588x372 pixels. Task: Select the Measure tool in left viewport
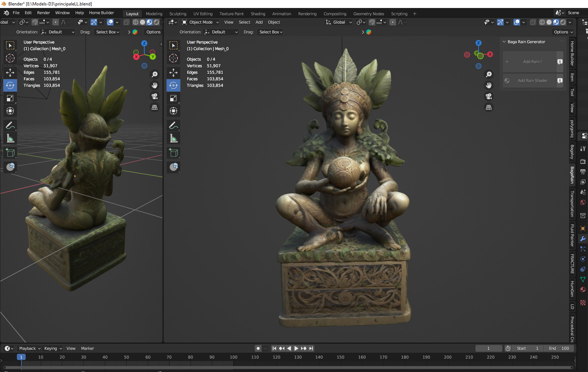10,138
